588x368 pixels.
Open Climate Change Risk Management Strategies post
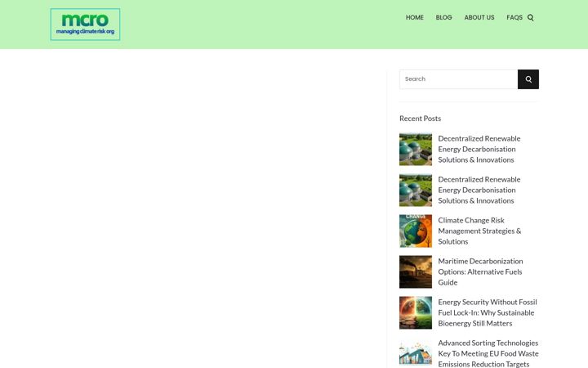479,231
